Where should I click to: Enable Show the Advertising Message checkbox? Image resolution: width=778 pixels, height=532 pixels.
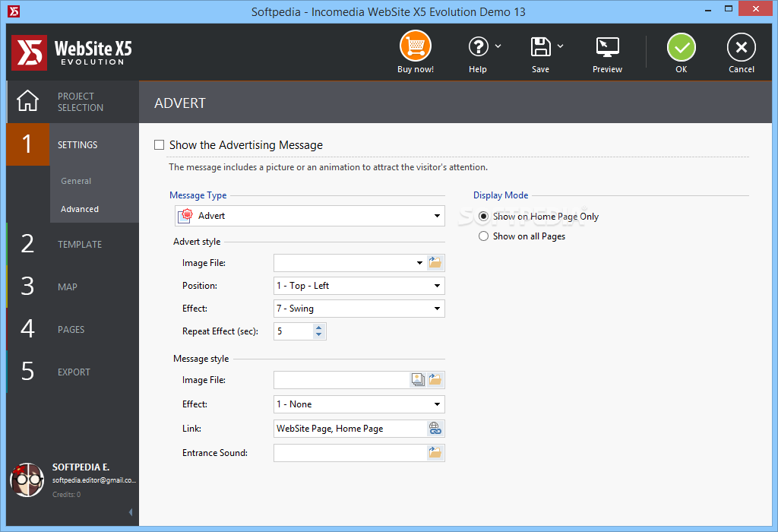[160, 145]
